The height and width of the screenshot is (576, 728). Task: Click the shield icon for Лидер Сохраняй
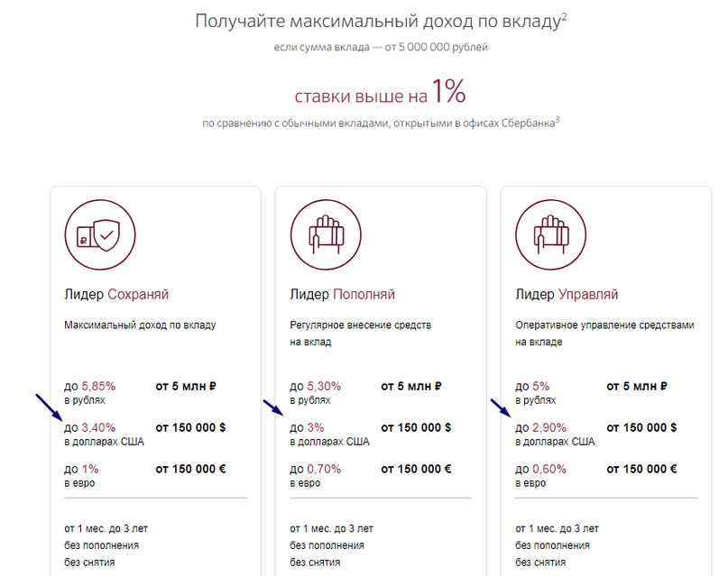[100, 234]
